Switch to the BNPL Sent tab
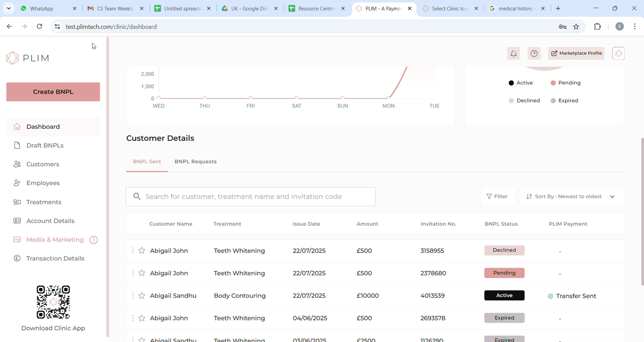The image size is (644, 342). point(147,161)
